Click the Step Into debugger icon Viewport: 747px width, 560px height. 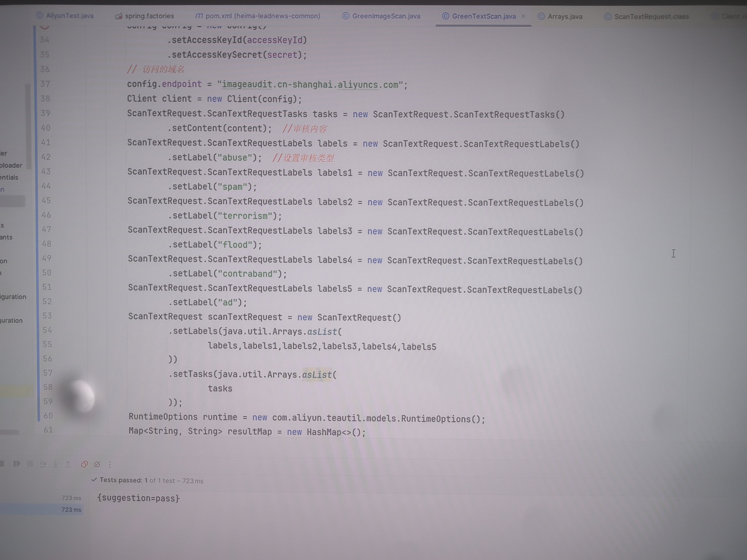click(x=56, y=464)
